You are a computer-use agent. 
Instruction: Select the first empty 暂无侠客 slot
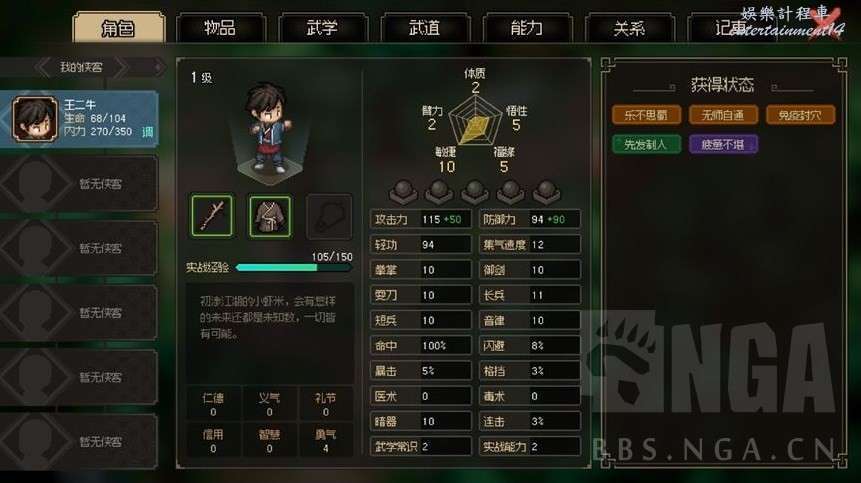pos(79,183)
